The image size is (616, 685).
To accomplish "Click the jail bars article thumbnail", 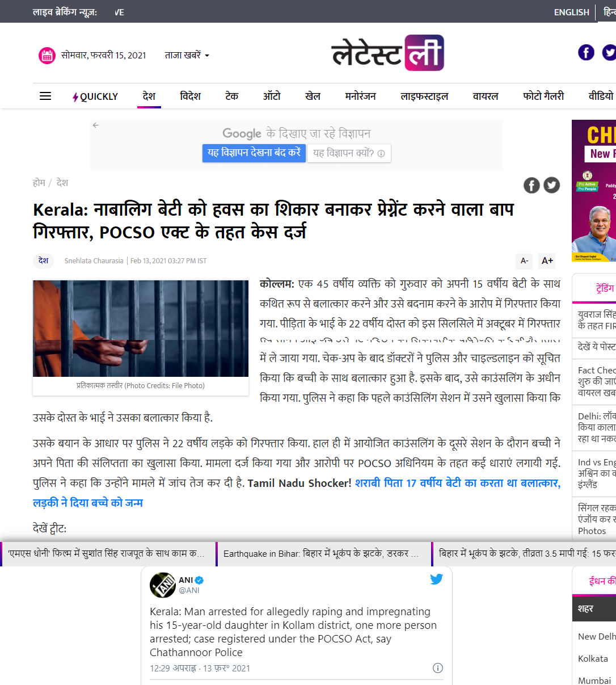I will [x=141, y=329].
